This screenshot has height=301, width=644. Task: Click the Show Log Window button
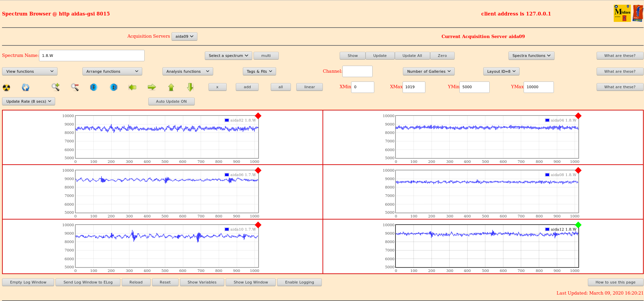(251, 282)
